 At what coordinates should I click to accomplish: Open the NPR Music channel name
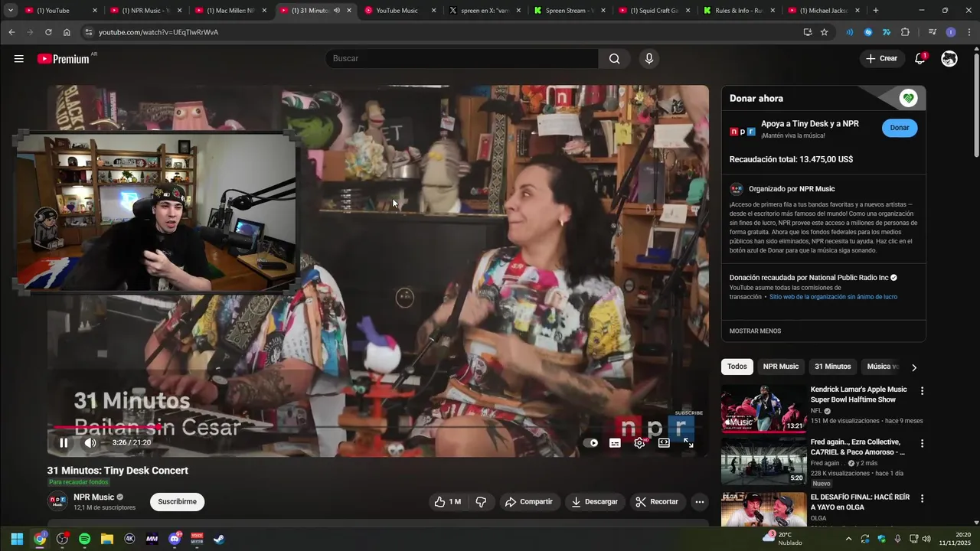pyautogui.click(x=93, y=497)
